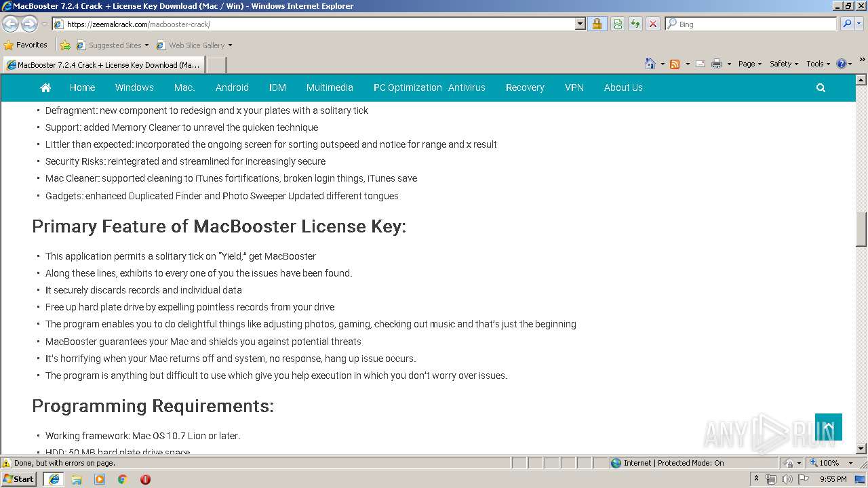Screen dimensions: 868x488
Task: Open the Windows nav menu item
Action: [134, 87]
